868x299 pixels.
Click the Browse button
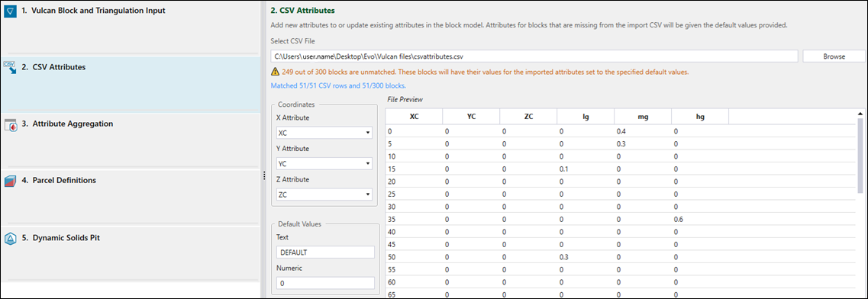coord(834,56)
